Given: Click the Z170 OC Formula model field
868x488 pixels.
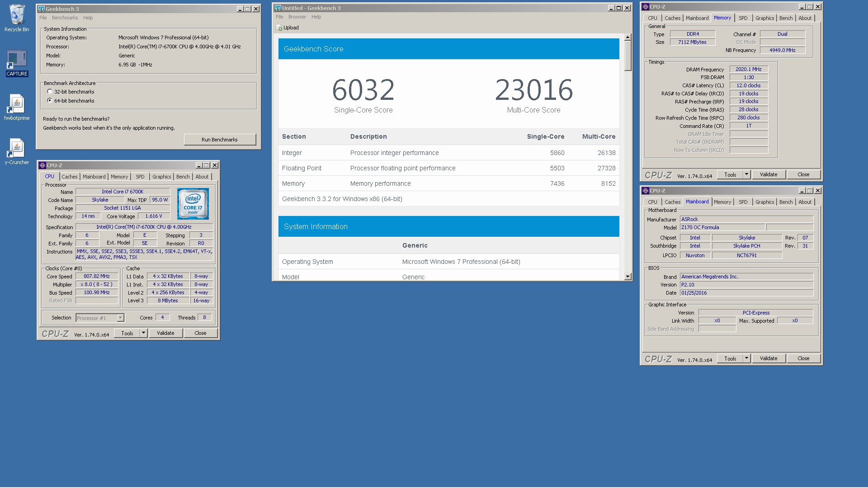Looking at the screenshot, I should click(722, 228).
